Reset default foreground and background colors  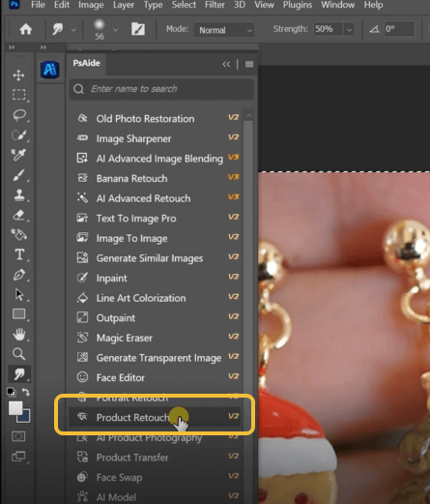click(x=12, y=392)
